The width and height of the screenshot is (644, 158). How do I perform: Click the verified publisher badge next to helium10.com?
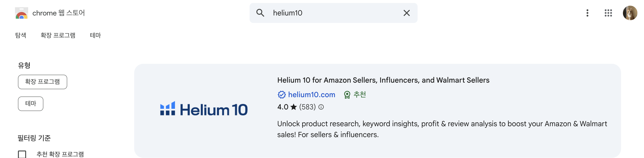[x=282, y=94]
